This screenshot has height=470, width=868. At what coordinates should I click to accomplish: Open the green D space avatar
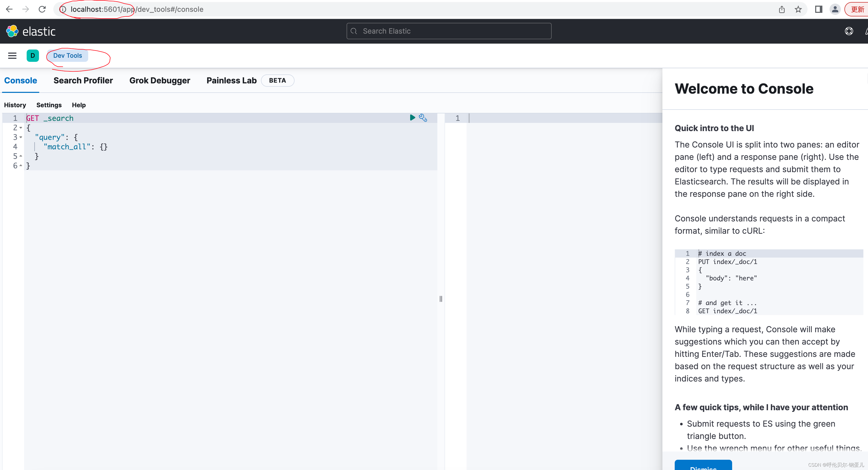tap(33, 56)
